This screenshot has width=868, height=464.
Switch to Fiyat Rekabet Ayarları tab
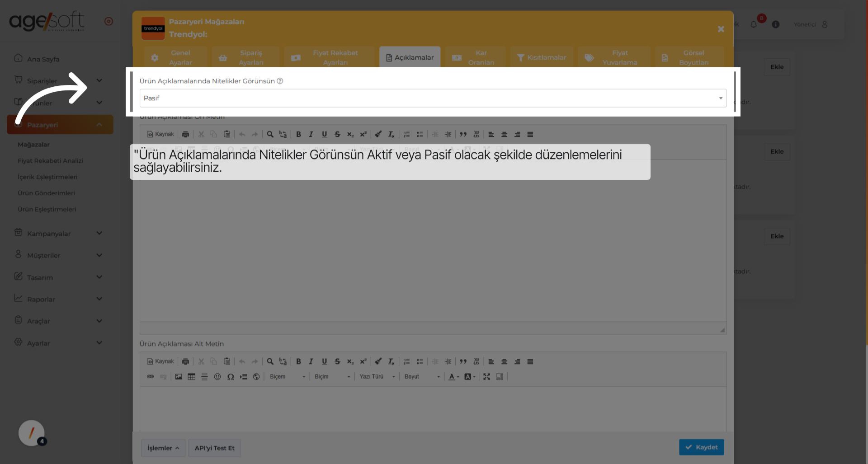329,57
